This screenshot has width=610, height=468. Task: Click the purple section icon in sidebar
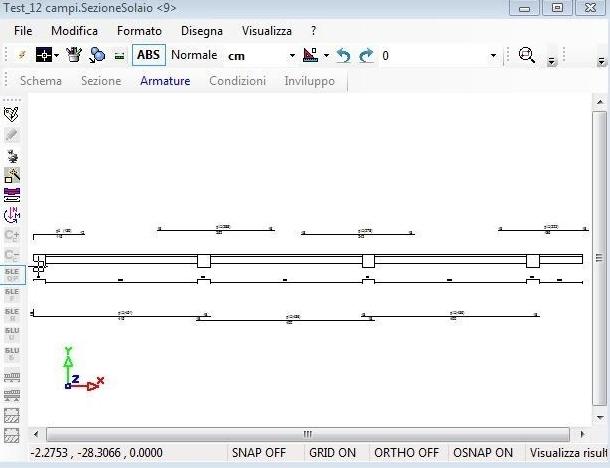pyautogui.click(x=12, y=194)
